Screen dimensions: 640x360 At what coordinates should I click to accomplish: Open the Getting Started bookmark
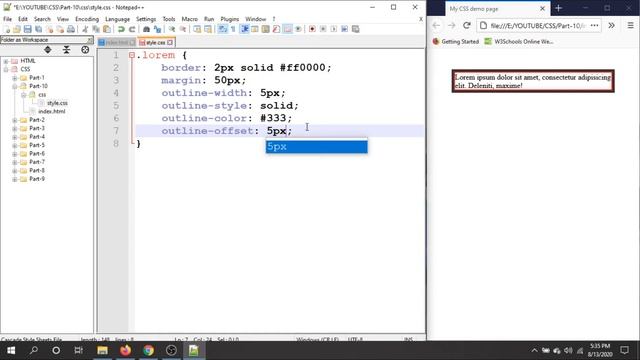point(456,41)
